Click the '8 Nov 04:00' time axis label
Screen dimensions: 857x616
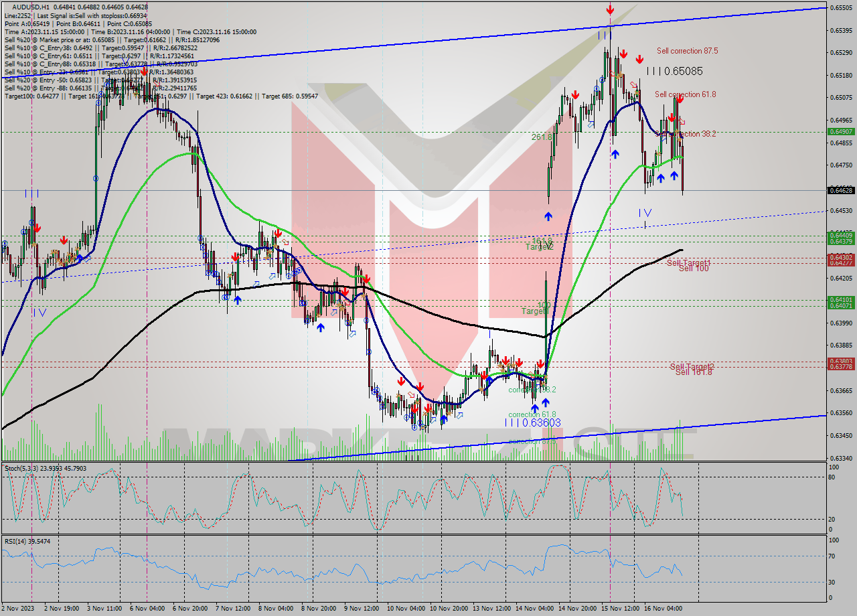[277, 609]
